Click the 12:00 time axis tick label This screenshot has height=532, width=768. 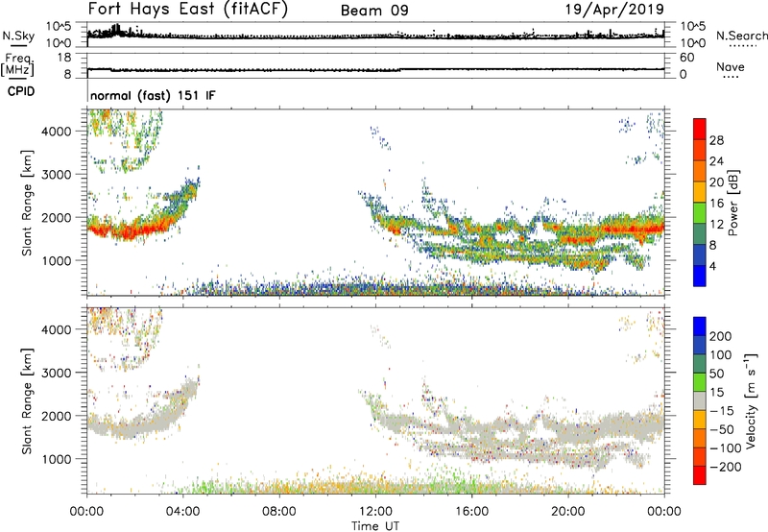pos(375,512)
